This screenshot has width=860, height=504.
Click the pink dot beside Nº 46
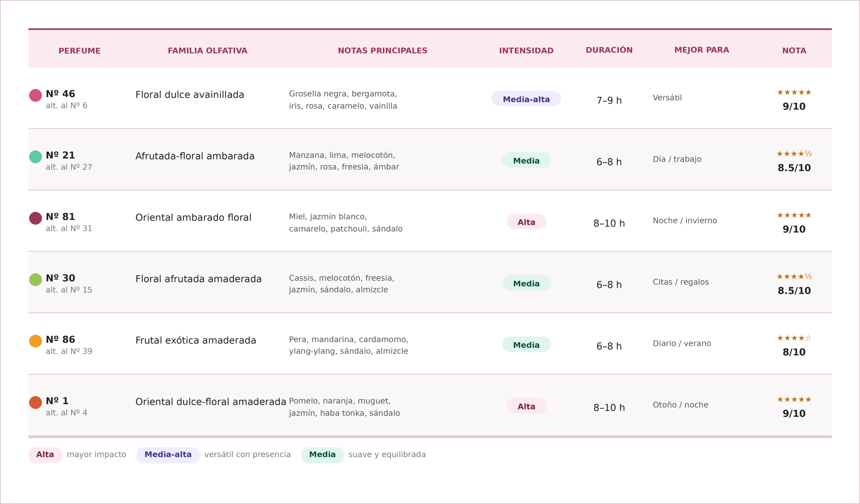click(x=36, y=95)
